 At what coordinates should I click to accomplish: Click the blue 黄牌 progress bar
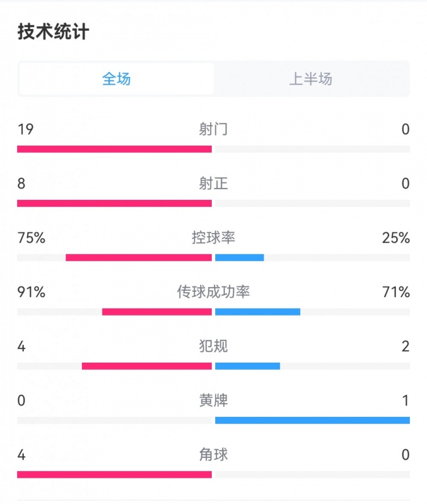313,420
